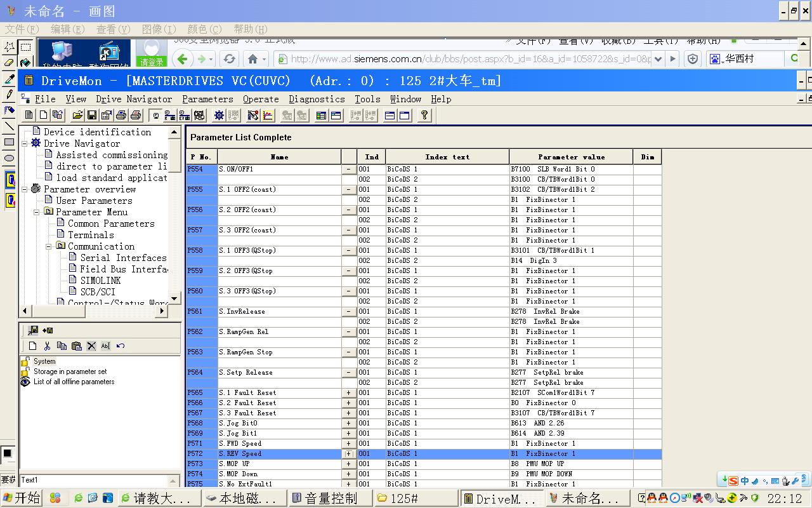
Task: Click the browser home icon
Action: coord(252,59)
